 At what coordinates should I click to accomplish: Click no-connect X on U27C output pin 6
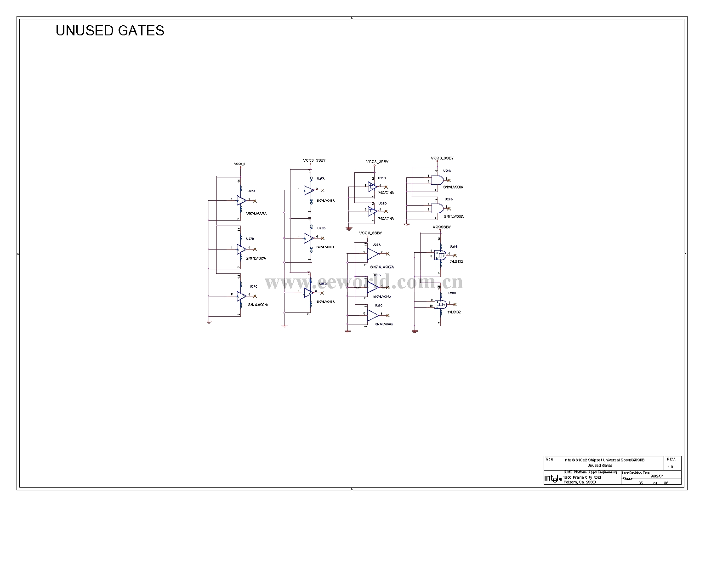(255, 295)
